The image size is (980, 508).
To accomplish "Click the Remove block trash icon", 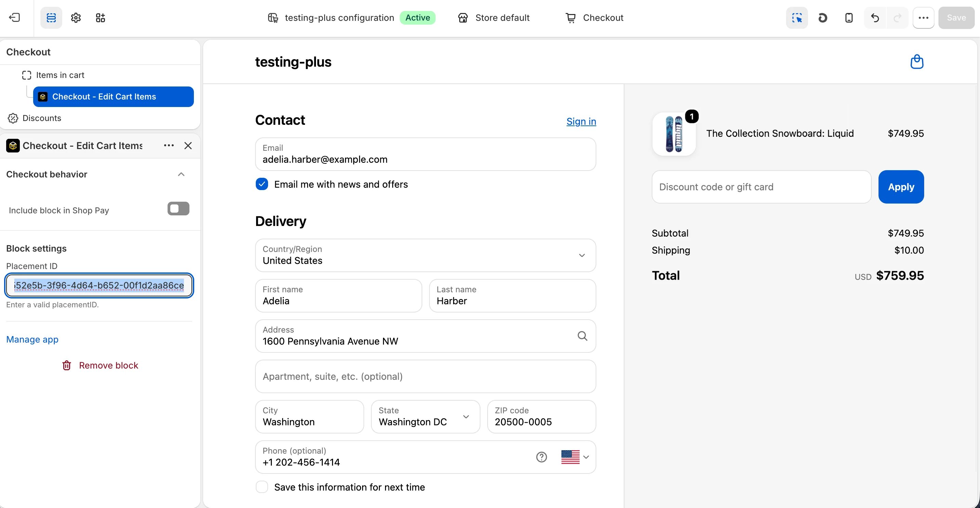I will (67, 365).
